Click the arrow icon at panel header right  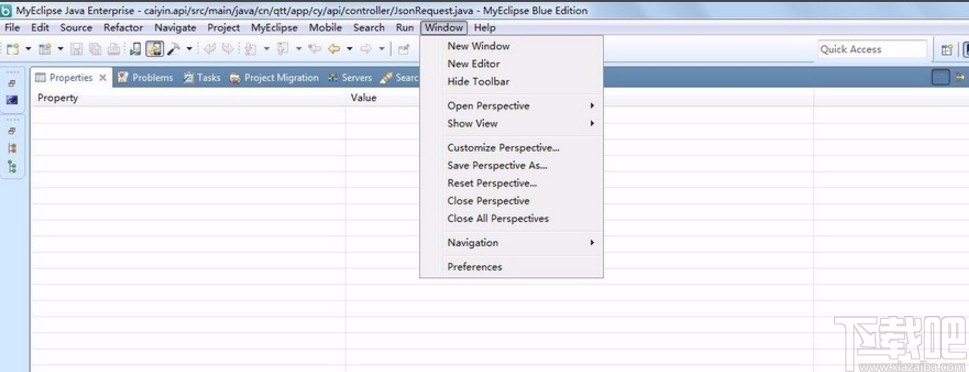point(960,77)
